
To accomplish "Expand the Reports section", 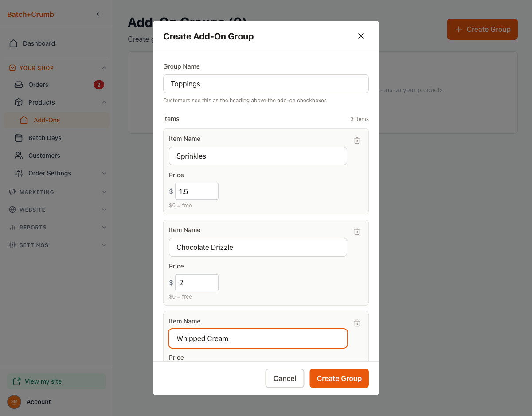I will pyautogui.click(x=104, y=227).
